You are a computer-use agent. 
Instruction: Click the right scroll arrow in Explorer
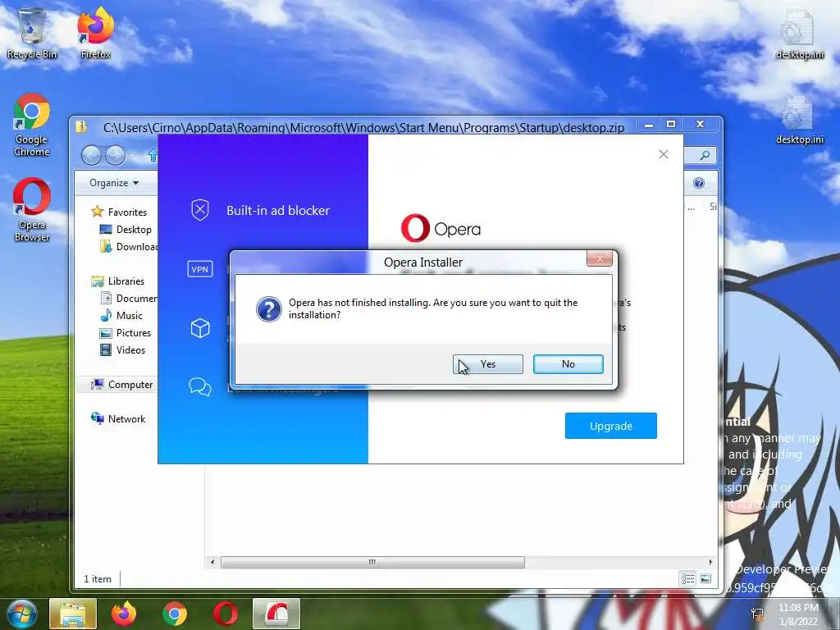(711, 562)
